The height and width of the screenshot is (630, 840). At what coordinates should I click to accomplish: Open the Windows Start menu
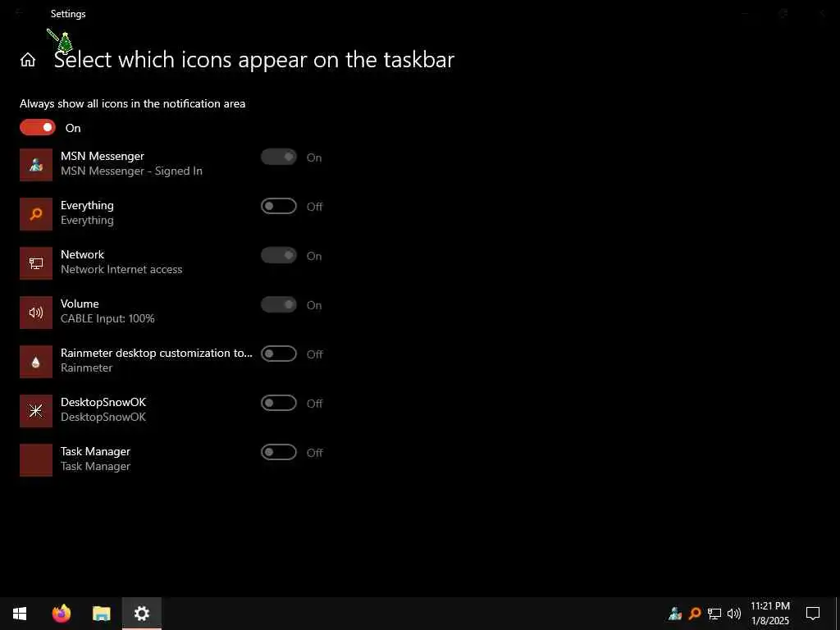pyautogui.click(x=20, y=614)
